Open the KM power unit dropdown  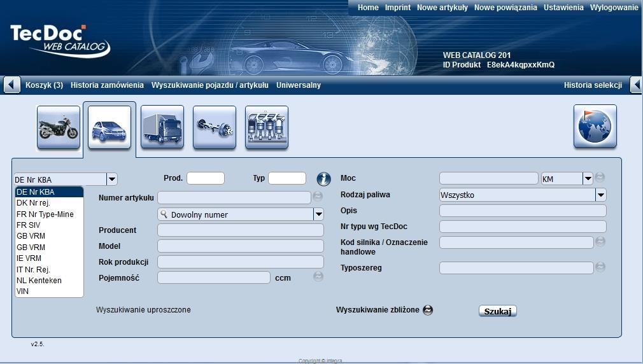coord(588,178)
